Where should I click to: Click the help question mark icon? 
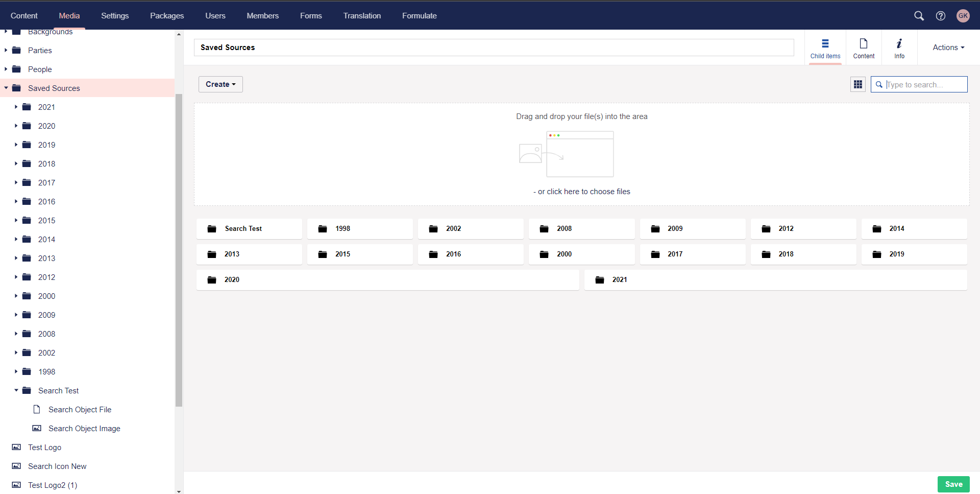click(941, 16)
